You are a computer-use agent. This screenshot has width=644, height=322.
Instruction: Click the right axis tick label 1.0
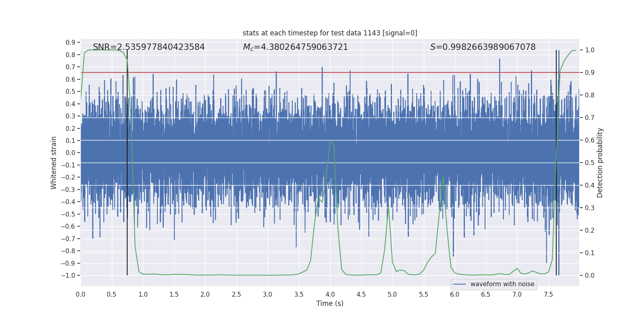click(x=590, y=50)
